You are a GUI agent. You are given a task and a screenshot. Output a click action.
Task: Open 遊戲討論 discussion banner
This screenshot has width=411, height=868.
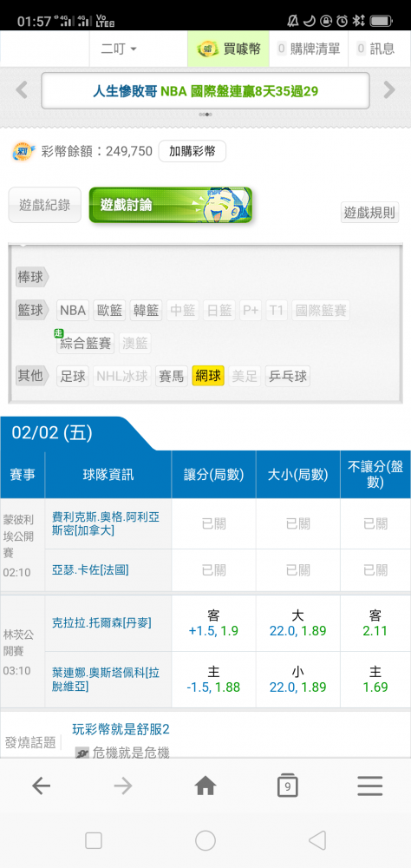tap(170, 205)
